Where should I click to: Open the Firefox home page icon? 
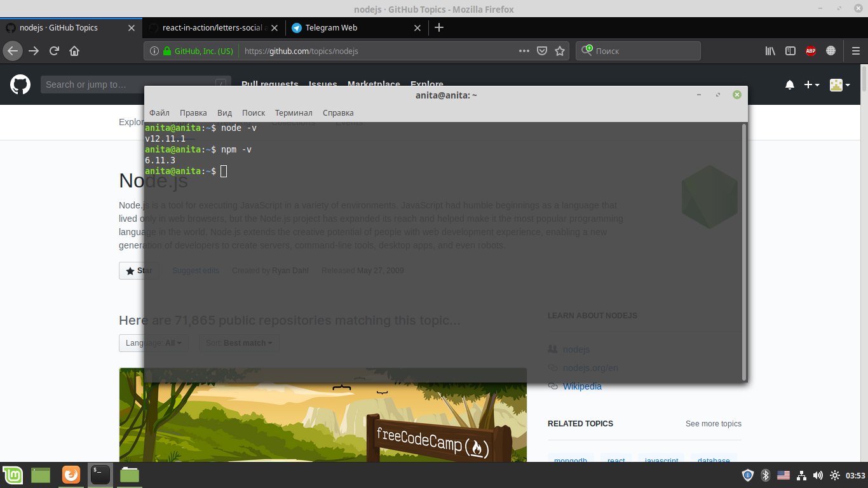tap(74, 51)
